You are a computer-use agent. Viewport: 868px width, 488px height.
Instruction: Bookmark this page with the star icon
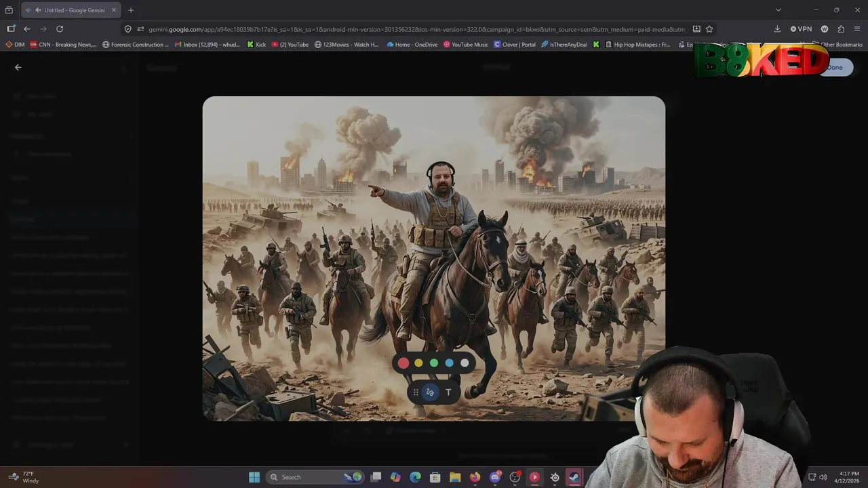click(x=709, y=29)
